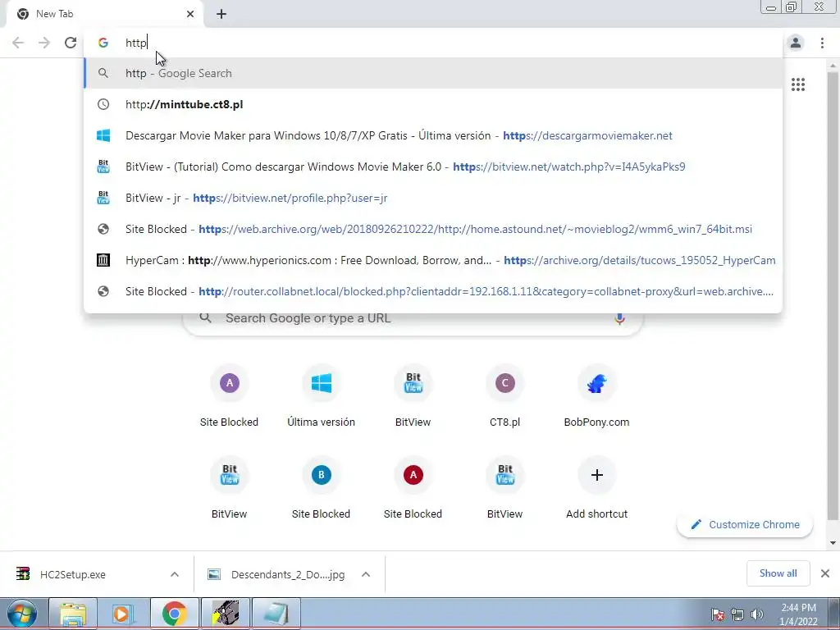Click the Customize Chrome button
This screenshot has height=630, width=840.
click(745, 524)
